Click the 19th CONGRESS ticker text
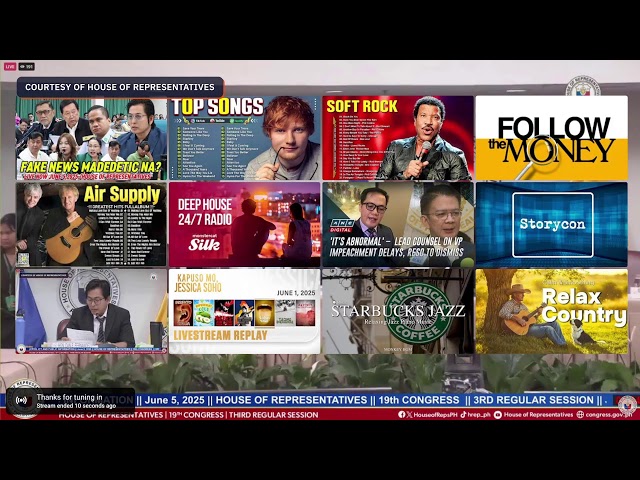 pyautogui.click(x=419, y=400)
